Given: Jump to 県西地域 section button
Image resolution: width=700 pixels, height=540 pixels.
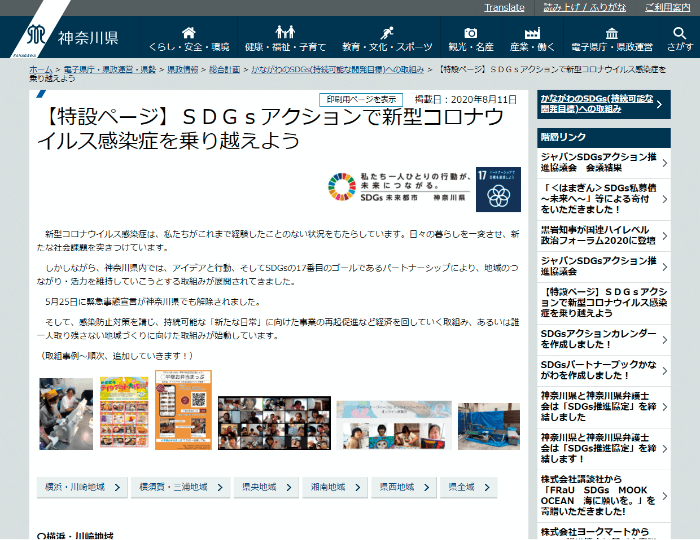Looking at the screenshot, I should 404,487.
